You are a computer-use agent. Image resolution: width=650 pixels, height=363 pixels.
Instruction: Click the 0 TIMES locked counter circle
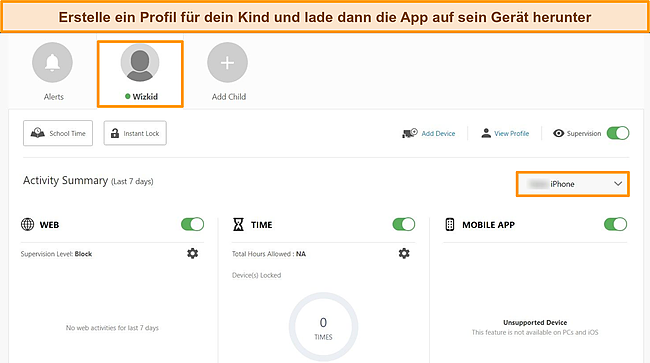[x=323, y=327]
